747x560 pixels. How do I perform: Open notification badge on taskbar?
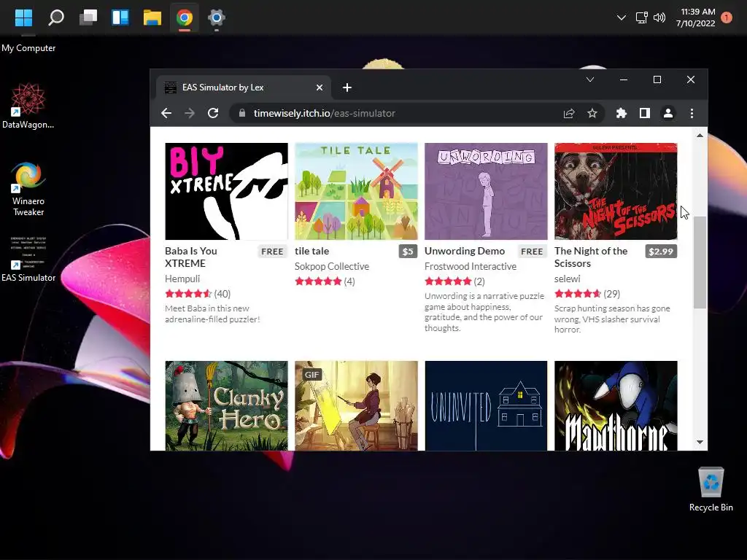point(727,17)
